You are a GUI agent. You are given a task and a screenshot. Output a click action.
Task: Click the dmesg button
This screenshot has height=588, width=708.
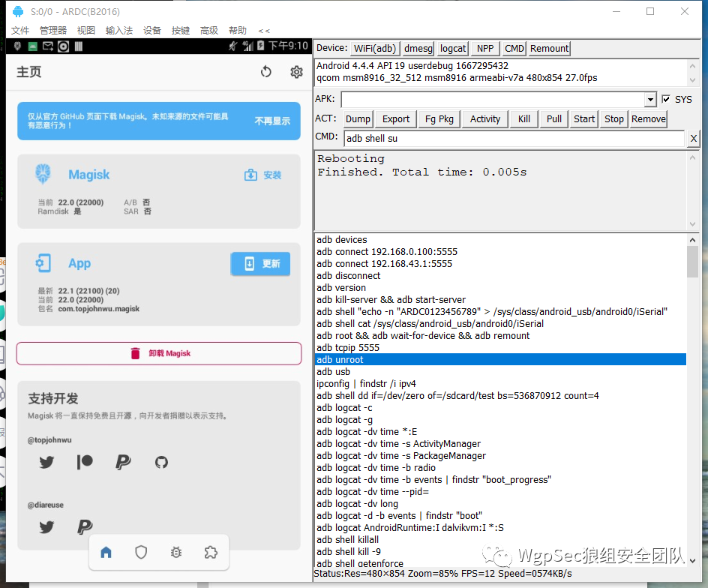418,48
